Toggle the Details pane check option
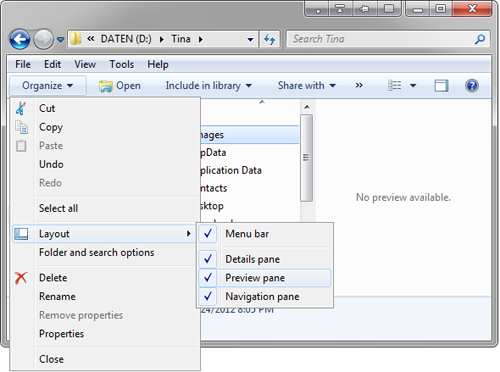 click(265, 259)
